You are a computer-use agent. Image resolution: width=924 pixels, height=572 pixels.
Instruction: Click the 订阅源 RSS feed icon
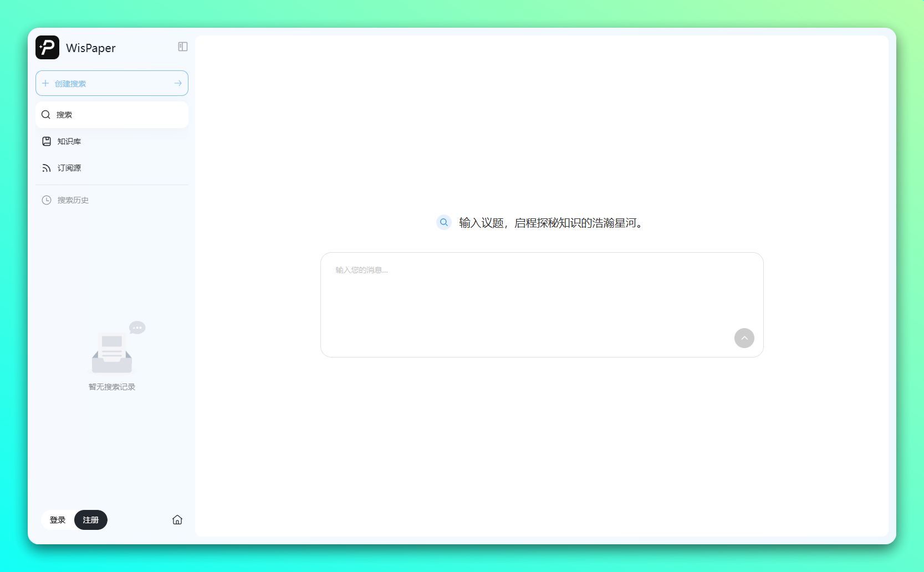(47, 168)
